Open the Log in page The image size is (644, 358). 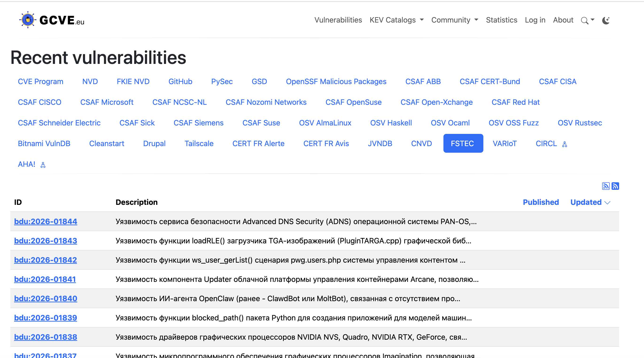point(535,20)
